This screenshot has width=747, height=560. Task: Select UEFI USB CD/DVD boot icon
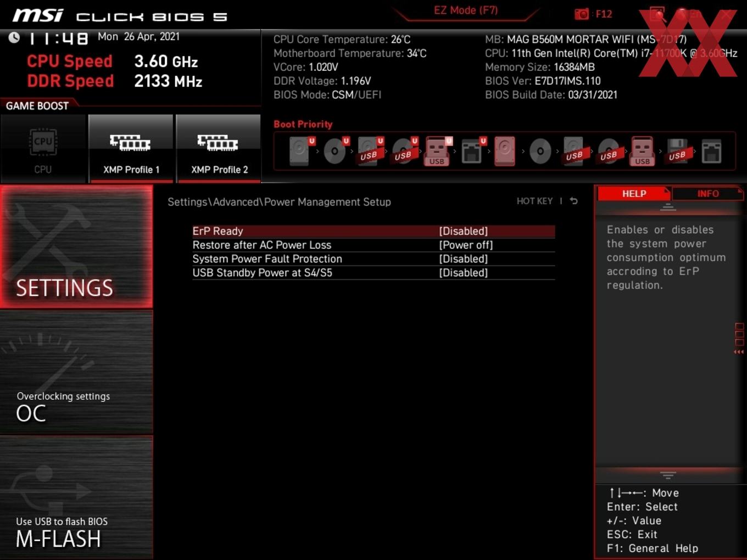click(x=404, y=151)
